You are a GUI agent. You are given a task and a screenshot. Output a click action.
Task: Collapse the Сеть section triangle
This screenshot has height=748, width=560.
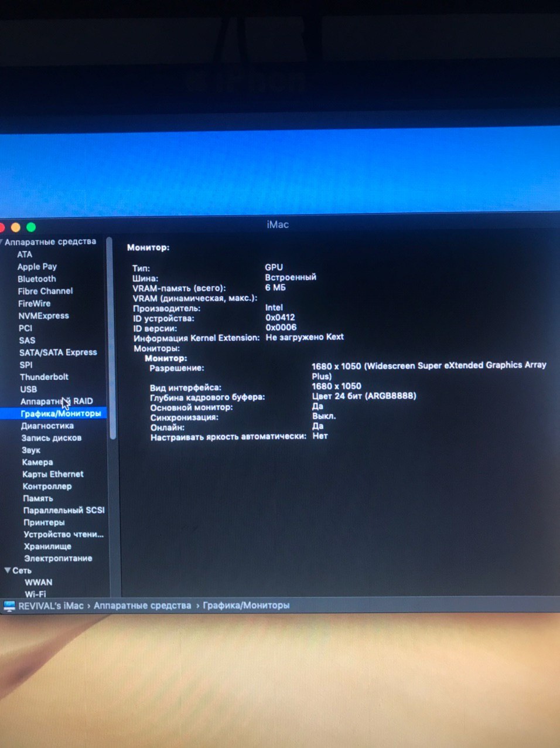[7, 570]
